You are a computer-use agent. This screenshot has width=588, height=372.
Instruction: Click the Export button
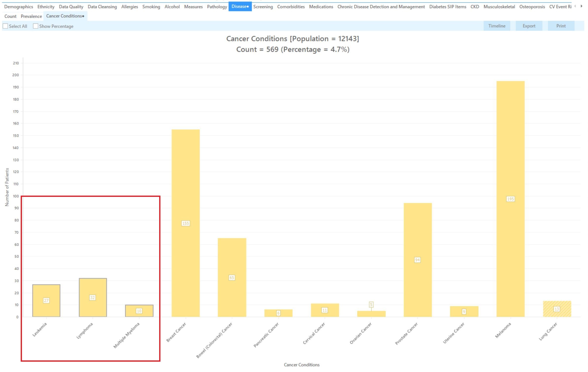tap(529, 26)
